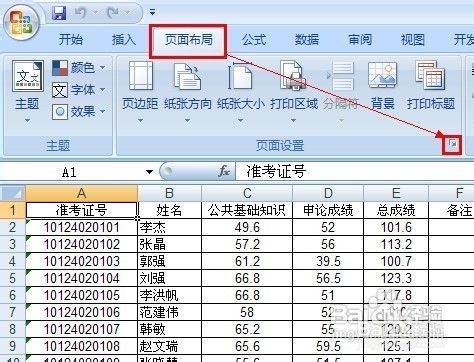Switch to the 开始 tab
This screenshot has width=474, height=362.
tap(71, 40)
